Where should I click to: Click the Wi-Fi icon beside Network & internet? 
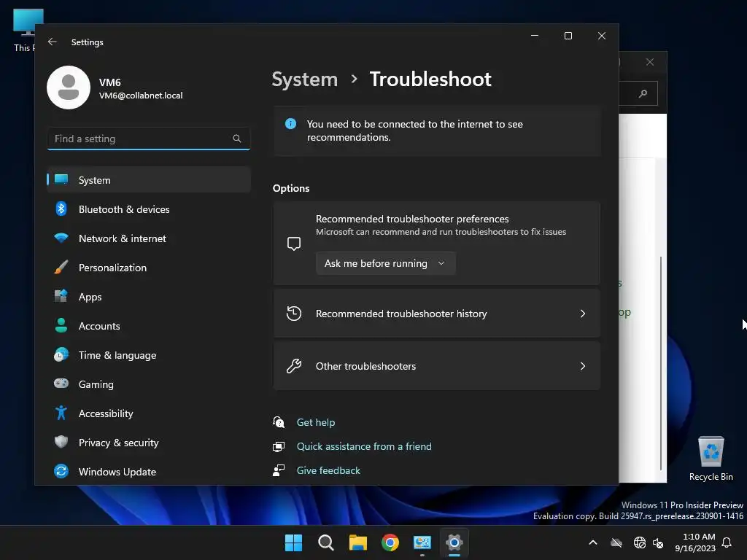[x=61, y=238]
